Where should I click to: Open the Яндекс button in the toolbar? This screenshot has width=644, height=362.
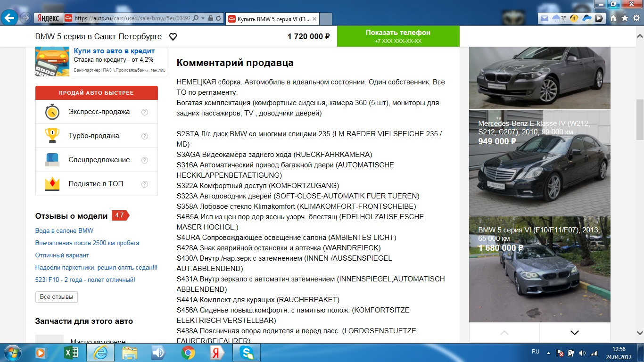48,18
